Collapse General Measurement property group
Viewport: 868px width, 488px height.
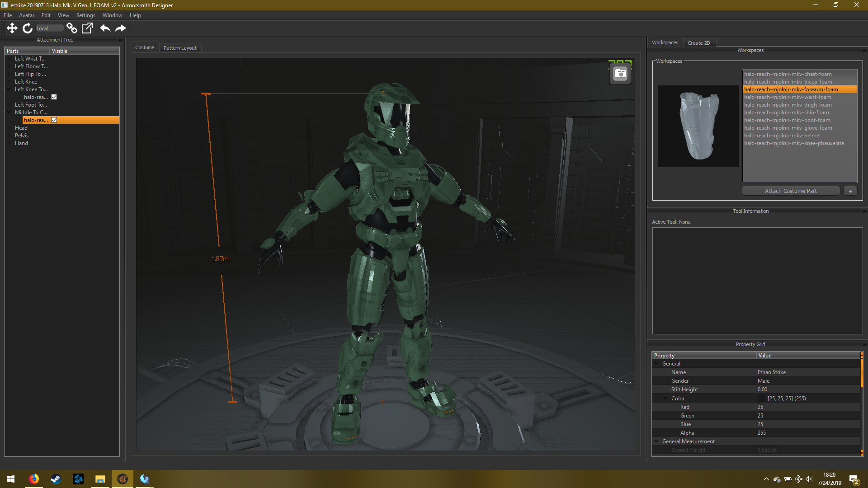[656, 441]
